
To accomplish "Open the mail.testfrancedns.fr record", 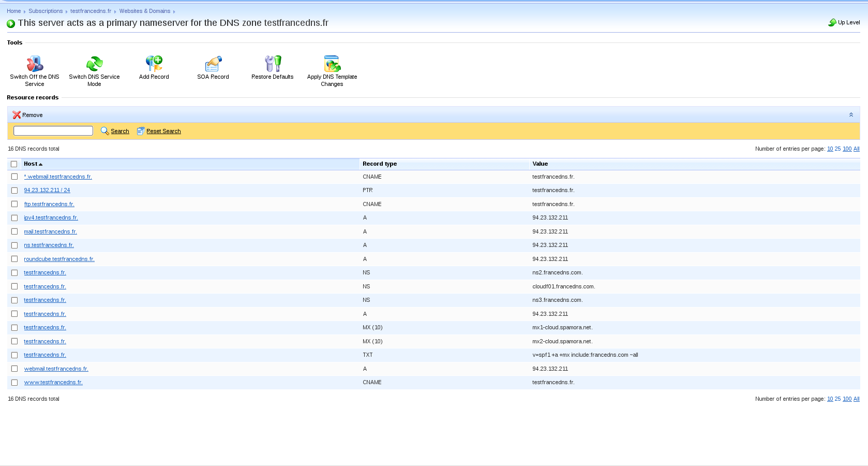I will pos(50,231).
